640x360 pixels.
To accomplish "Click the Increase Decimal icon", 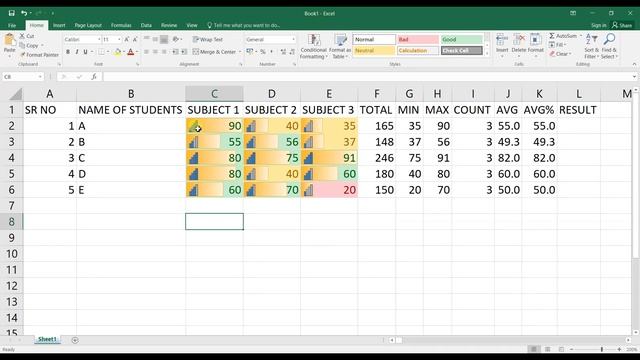I will [283, 52].
